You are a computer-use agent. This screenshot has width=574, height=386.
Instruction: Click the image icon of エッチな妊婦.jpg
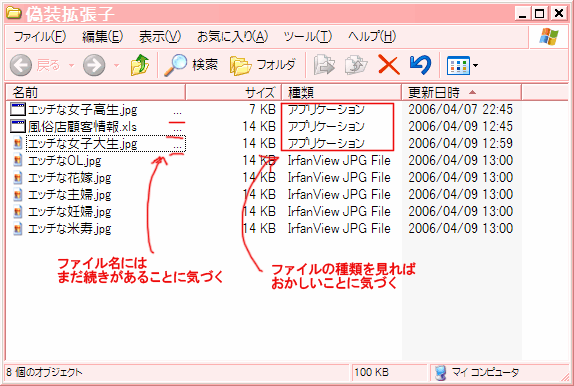18,211
